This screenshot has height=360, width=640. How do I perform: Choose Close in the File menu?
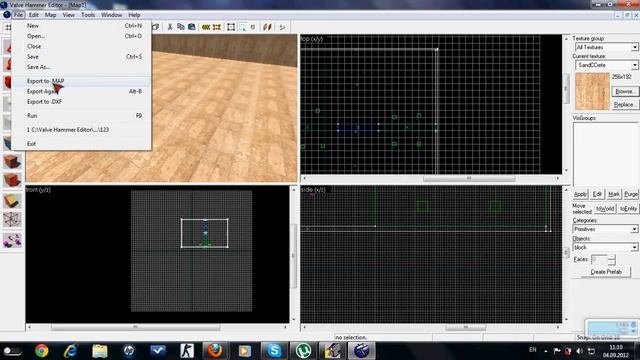pos(81,46)
